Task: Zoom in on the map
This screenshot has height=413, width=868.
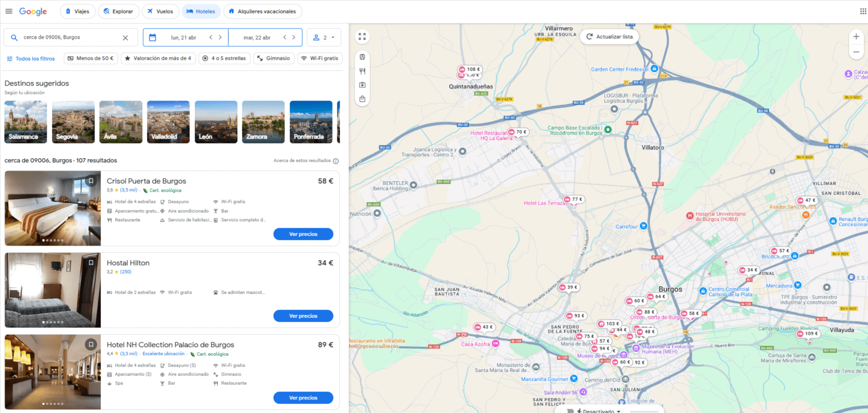Action: coord(856,36)
